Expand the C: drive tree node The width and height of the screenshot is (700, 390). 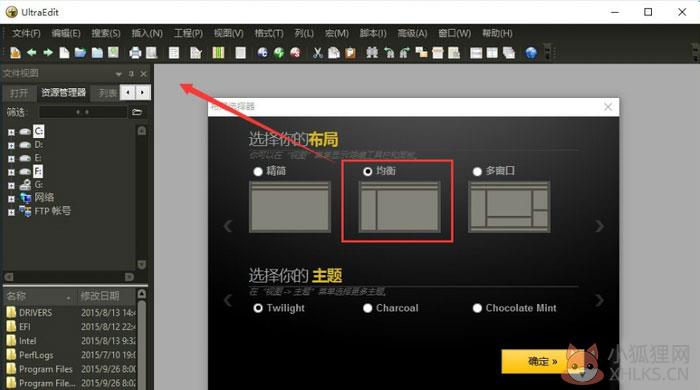pos(11,132)
